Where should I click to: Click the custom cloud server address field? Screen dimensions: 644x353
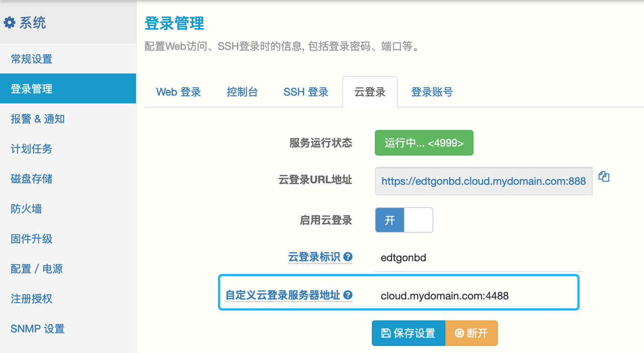pos(478,296)
